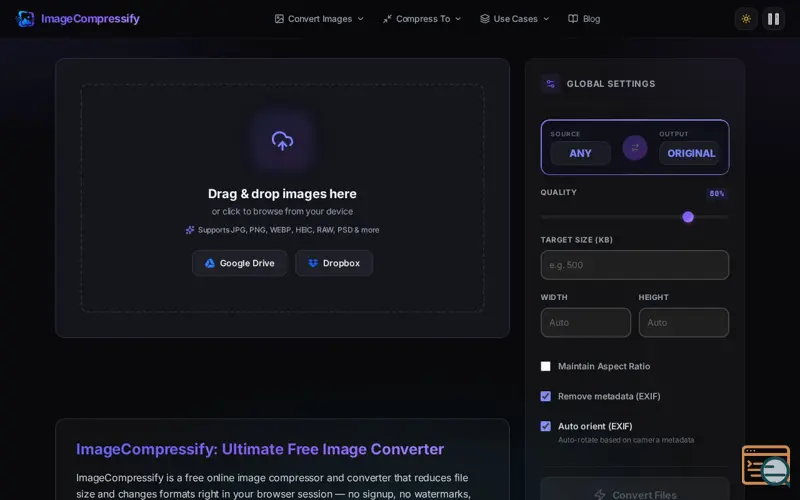Screen dimensions: 800x500
Task: Click the layers icon beside Use Cases
Action: (x=485, y=19)
